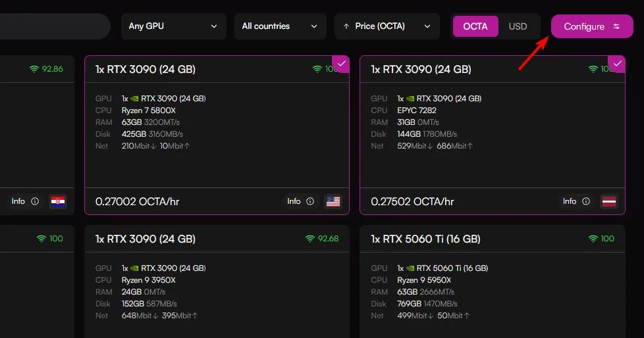This screenshot has height=338, width=644.
Task: Select the 1x RTX 5060 Ti (16 GB) title
Action: click(x=425, y=239)
